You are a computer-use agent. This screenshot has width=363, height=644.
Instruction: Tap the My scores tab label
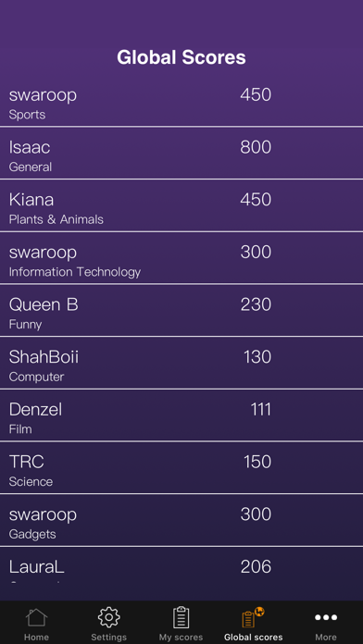click(181, 638)
